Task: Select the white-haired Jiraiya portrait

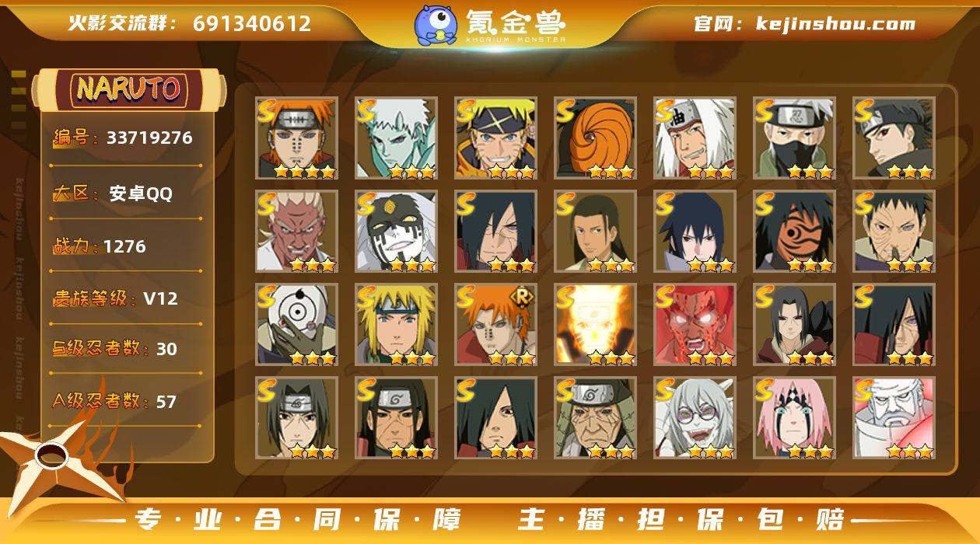Action: click(695, 138)
